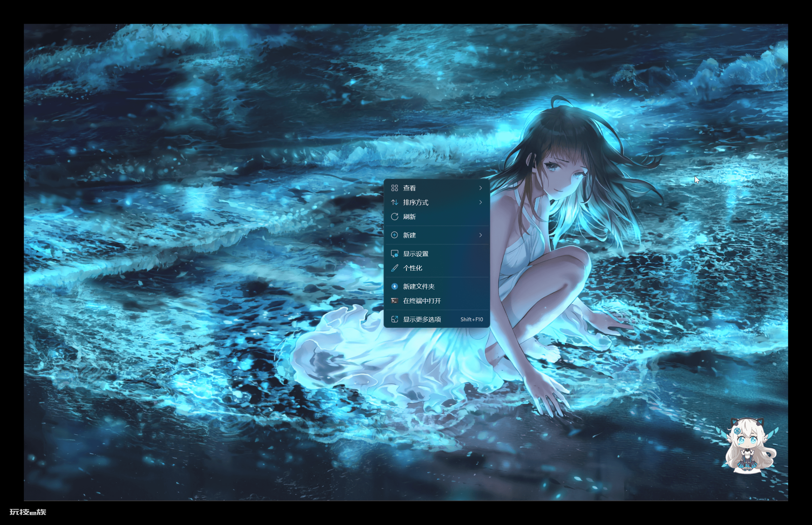Open the 查看 (View) submenu
812x525 pixels.
[x=436, y=188]
